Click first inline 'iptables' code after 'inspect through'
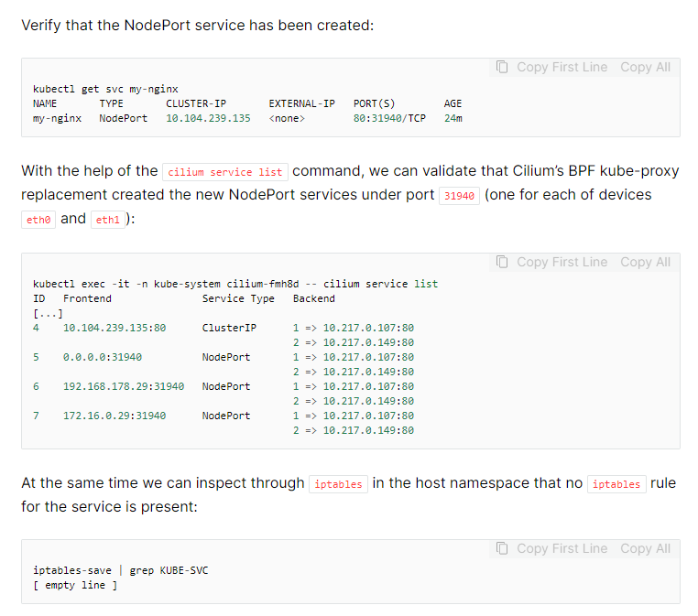 [338, 484]
